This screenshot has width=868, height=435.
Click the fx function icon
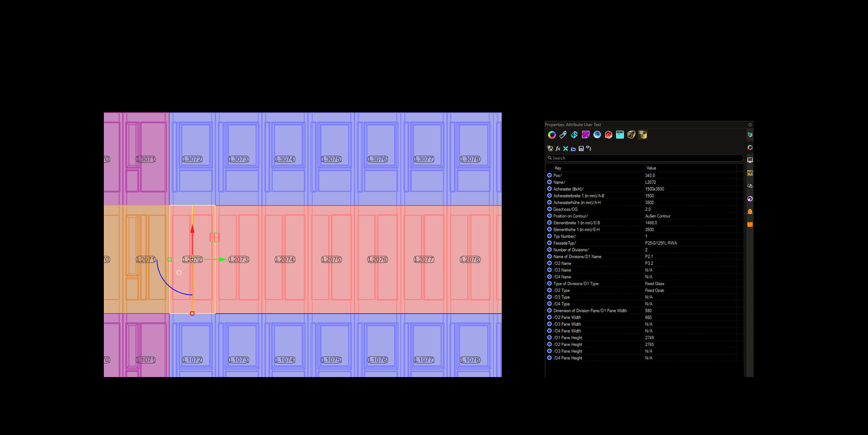[x=558, y=148]
